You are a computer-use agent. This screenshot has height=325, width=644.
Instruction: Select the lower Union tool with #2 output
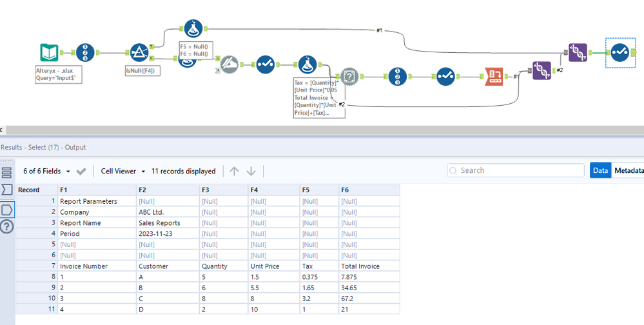542,71
